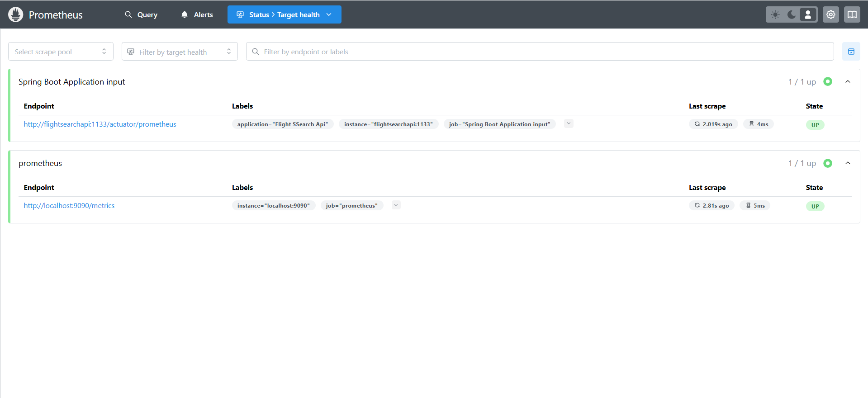The height and width of the screenshot is (398, 868).
Task: Click UP state badge for localhost:9090
Action: click(815, 206)
